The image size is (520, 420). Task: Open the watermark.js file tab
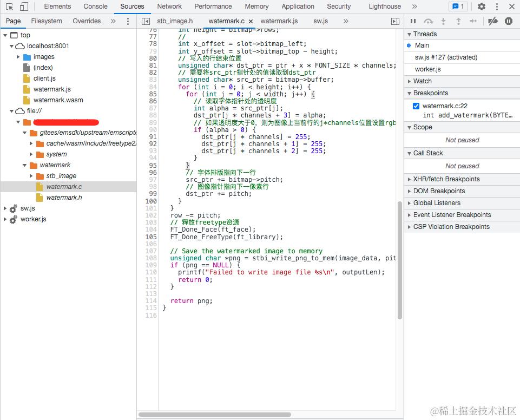point(279,21)
